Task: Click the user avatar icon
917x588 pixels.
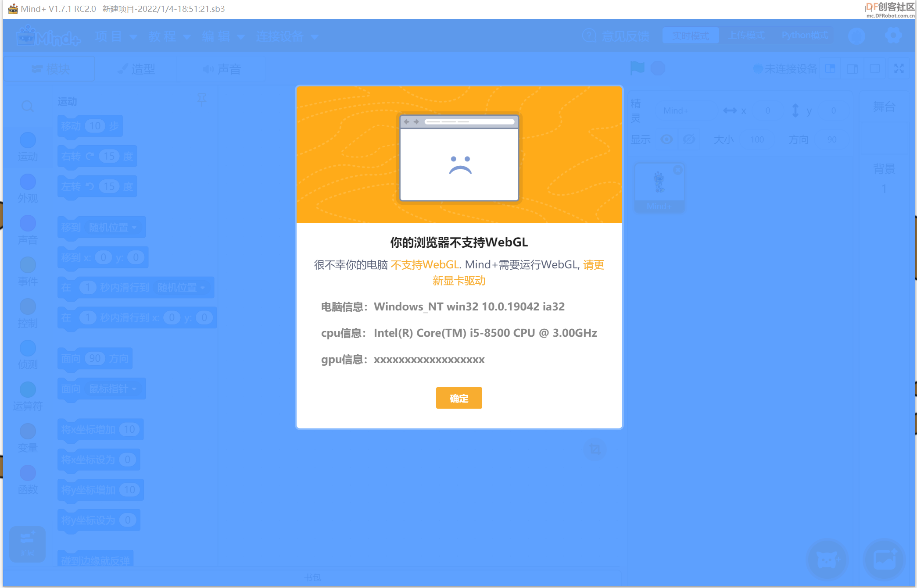Action: coord(856,36)
